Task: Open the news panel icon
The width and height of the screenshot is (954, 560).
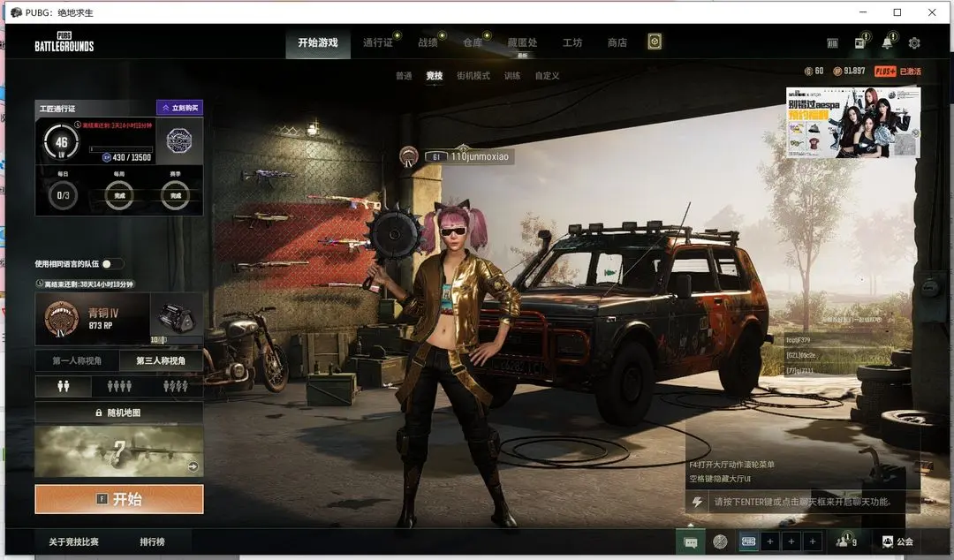Action: click(x=860, y=42)
